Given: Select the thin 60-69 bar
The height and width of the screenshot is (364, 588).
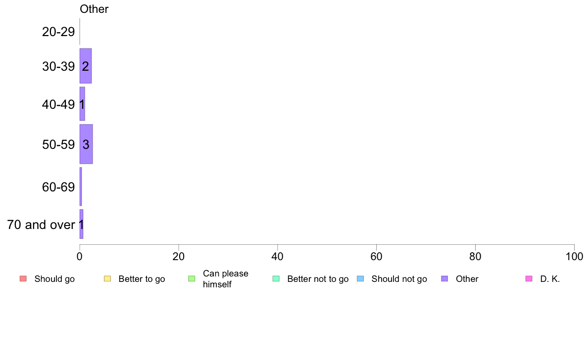Looking at the screenshot, I should pyautogui.click(x=81, y=186).
